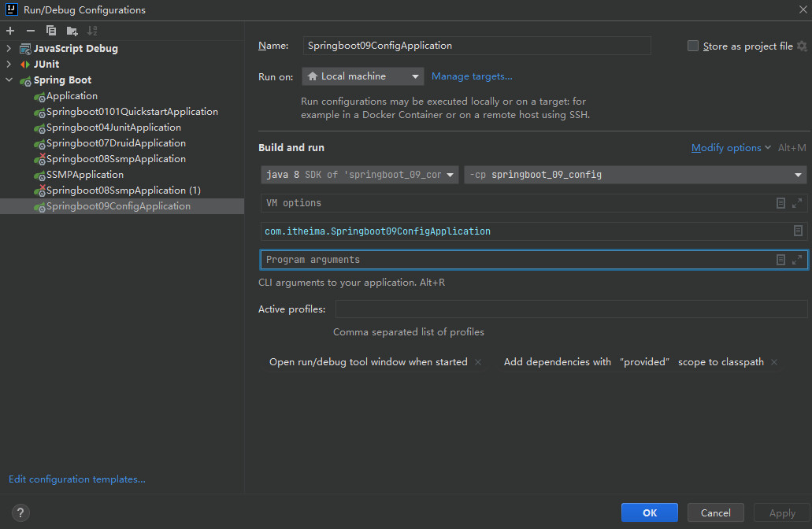Click the Add New Configuration plus icon
Image resolution: width=812 pixels, height=529 pixels.
point(10,31)
